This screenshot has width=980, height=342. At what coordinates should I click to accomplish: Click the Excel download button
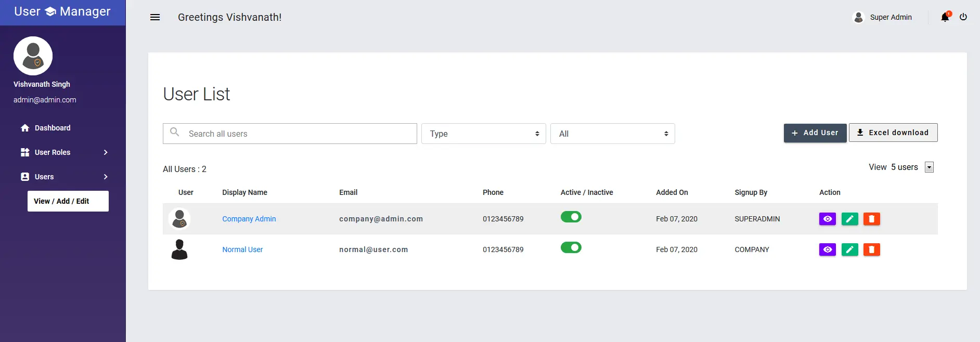893,133
